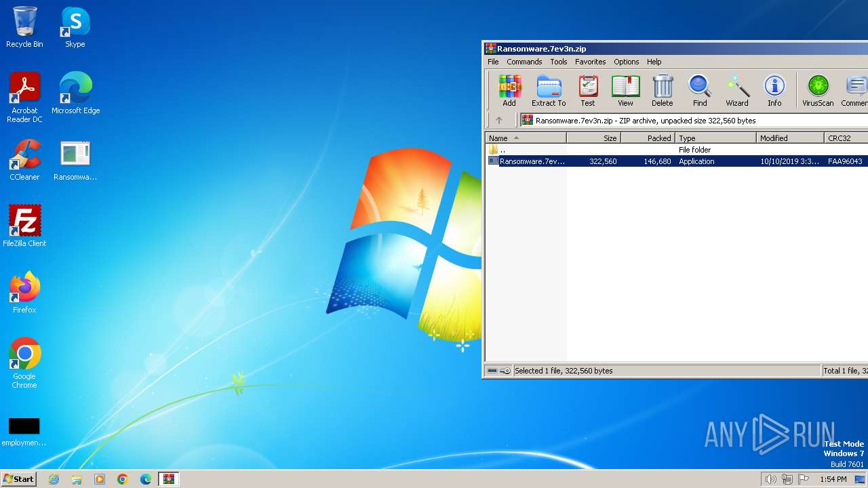Open Microsoft Edge desktop shortcut
Screen dimensions: 868x488
[x=75, y=94]
